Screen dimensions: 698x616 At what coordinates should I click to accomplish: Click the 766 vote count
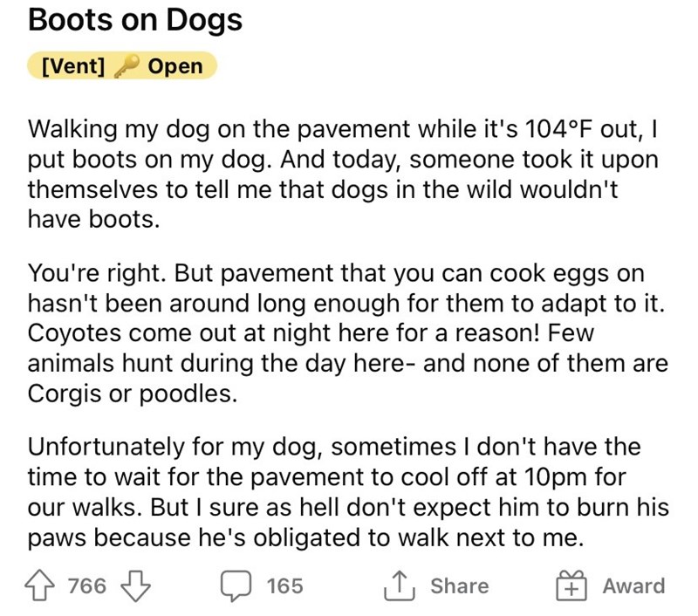coord(86,585)
